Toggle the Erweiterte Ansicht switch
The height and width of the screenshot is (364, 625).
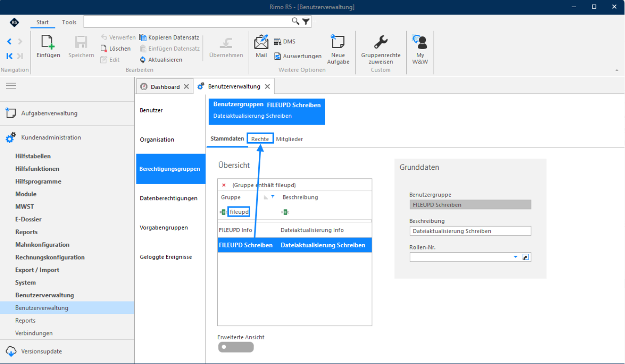tap(235, 347)
